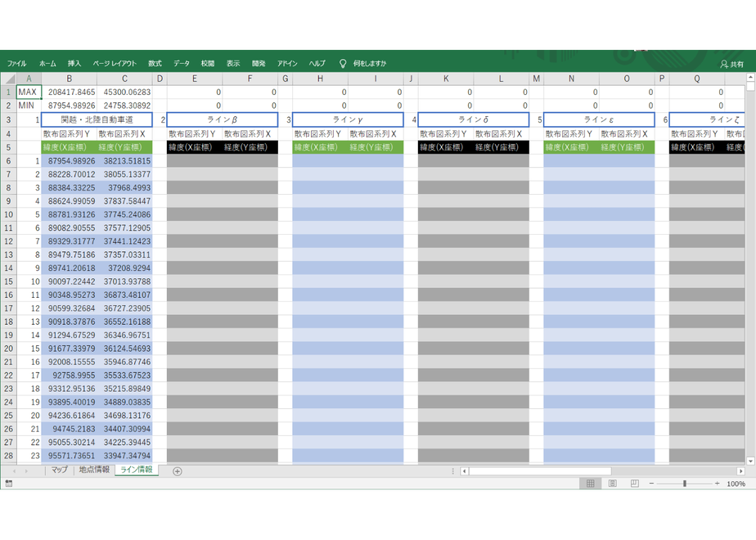Click the 共有 share button
The width and height of the screenshot is (756, 540).
[732, 64]
